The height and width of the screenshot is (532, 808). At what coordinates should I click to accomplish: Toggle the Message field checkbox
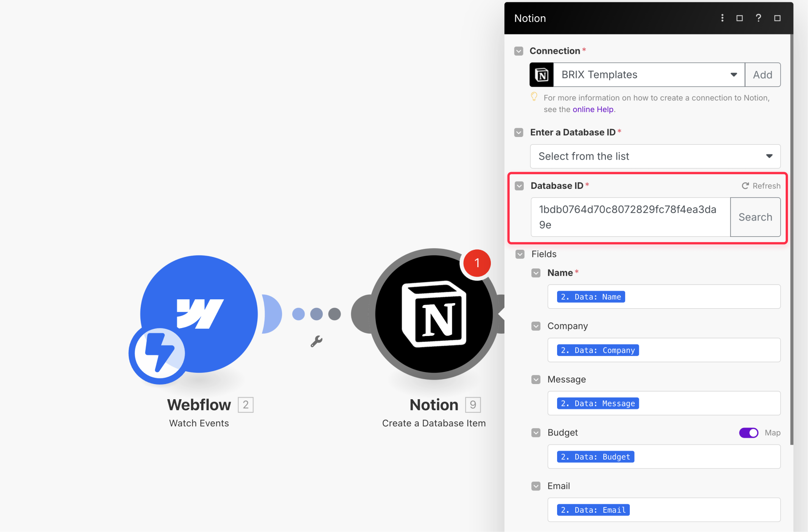(536, 380)
